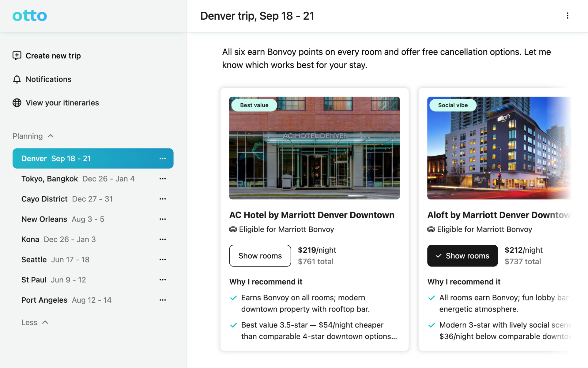Click 'Eligible for Marriott Bonvoy' under Aloft
This screenshot has width=588, height=368.
click(x=484, y=229)
